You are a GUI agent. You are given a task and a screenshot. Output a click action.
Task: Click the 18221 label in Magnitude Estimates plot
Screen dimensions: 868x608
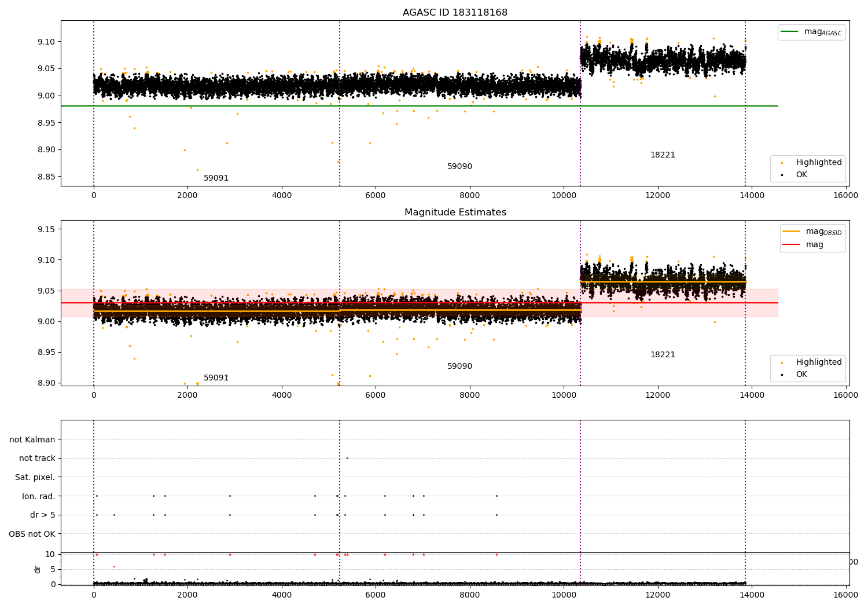tap(663, 355)
